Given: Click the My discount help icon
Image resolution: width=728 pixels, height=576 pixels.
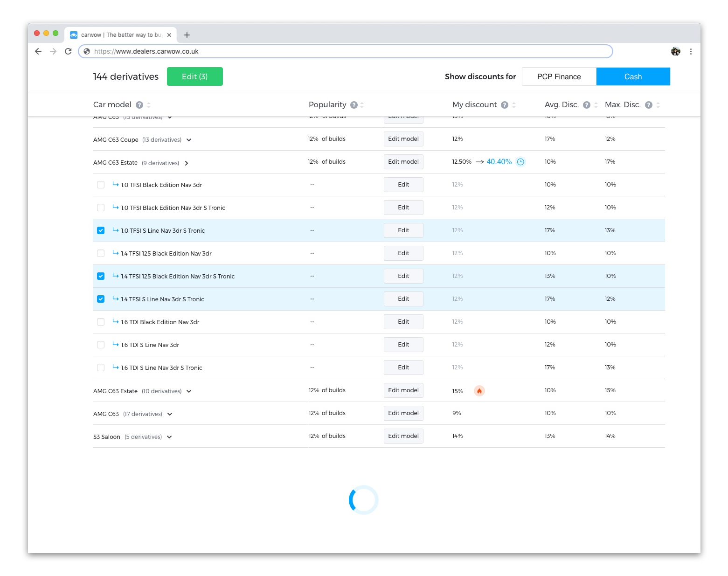Looking at the screenshot, I should [x=505, y=105].
